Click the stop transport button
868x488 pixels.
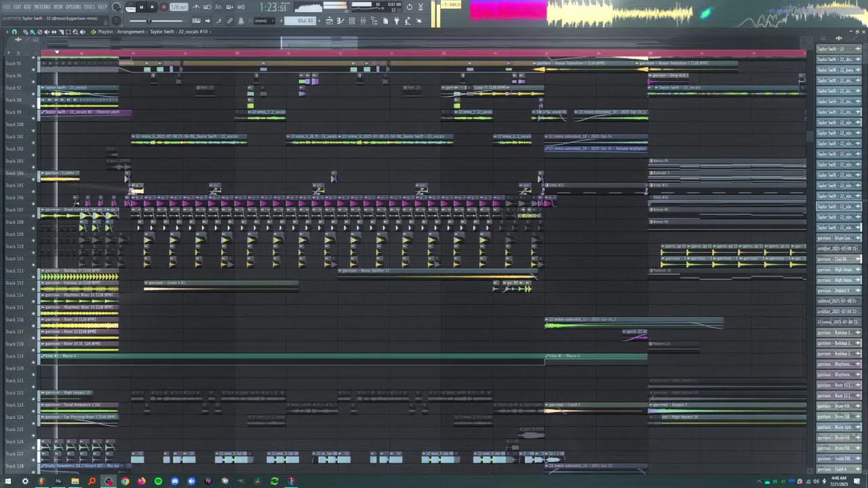(x=152, y=7)
